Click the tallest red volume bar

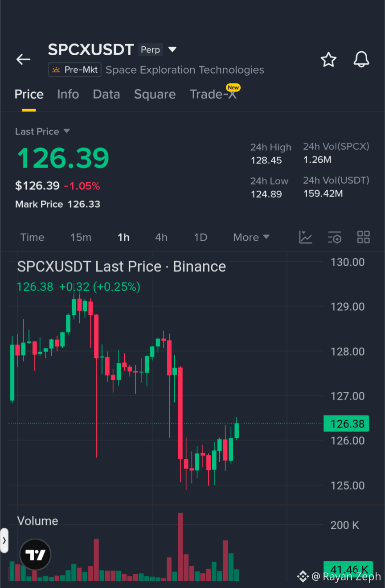click(x=180, y=547)
